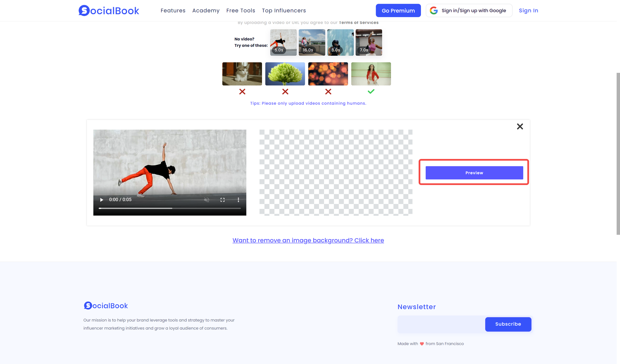The image size is (620, 364).
Task: Click the Newsletter heading
Action: tap(417, 307)
